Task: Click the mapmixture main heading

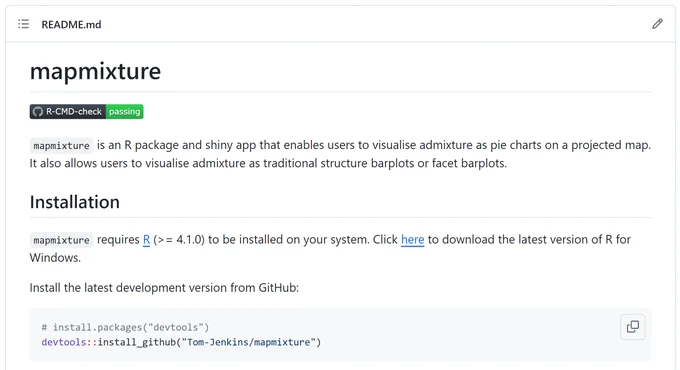Action: click(95, 71)
